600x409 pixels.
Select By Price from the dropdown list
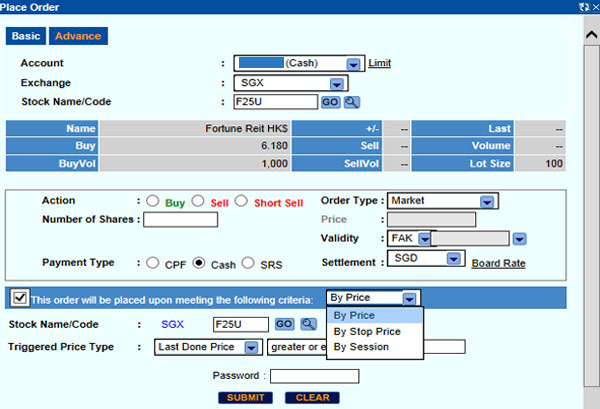(375, 316)
